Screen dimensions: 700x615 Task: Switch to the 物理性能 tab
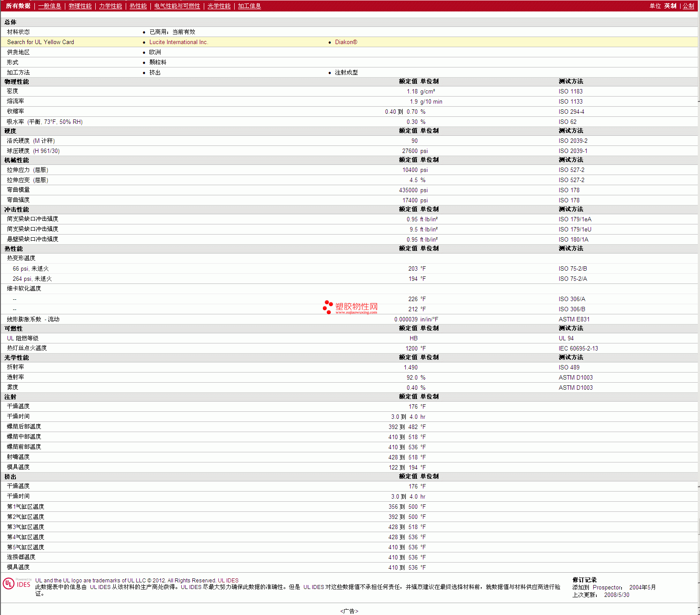click(80, 6)
